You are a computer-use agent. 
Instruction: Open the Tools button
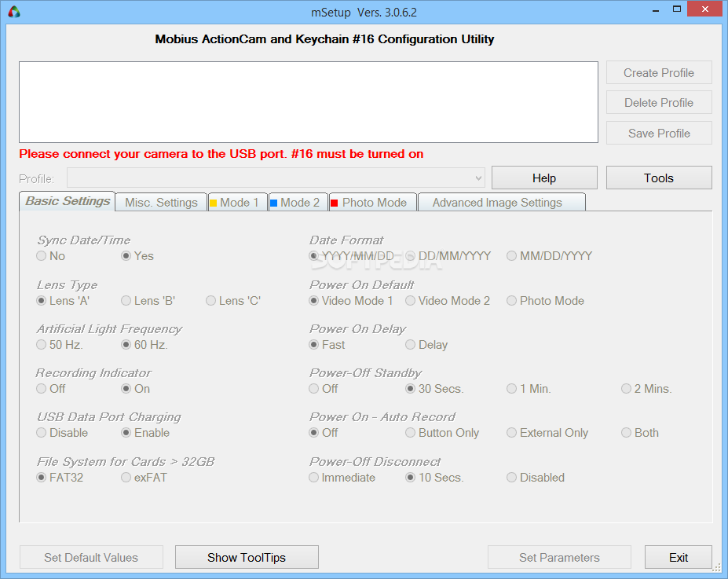[x=659, y=178]
